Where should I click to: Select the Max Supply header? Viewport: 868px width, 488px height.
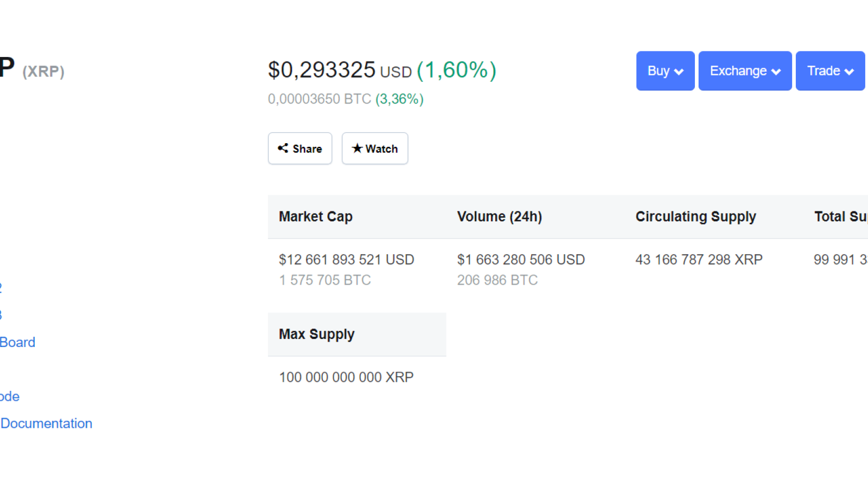(317, 334)
